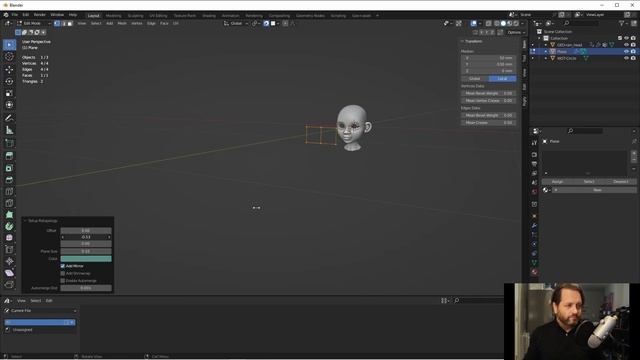Switch median transform to Global
Screen dimensions: 640x360
475,78
